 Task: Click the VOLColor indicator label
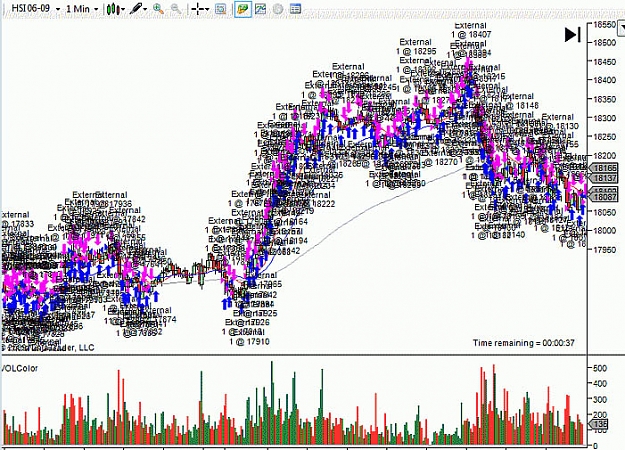(20, 368)
